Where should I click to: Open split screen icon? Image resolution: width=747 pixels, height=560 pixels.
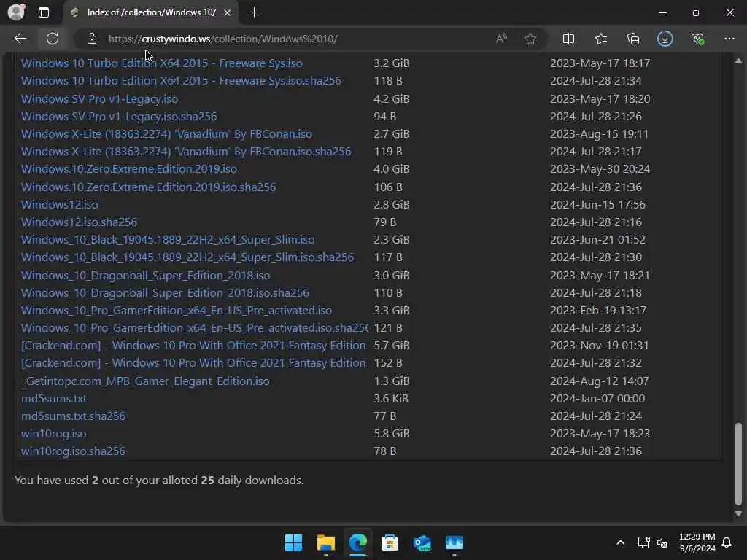(568, 39)
